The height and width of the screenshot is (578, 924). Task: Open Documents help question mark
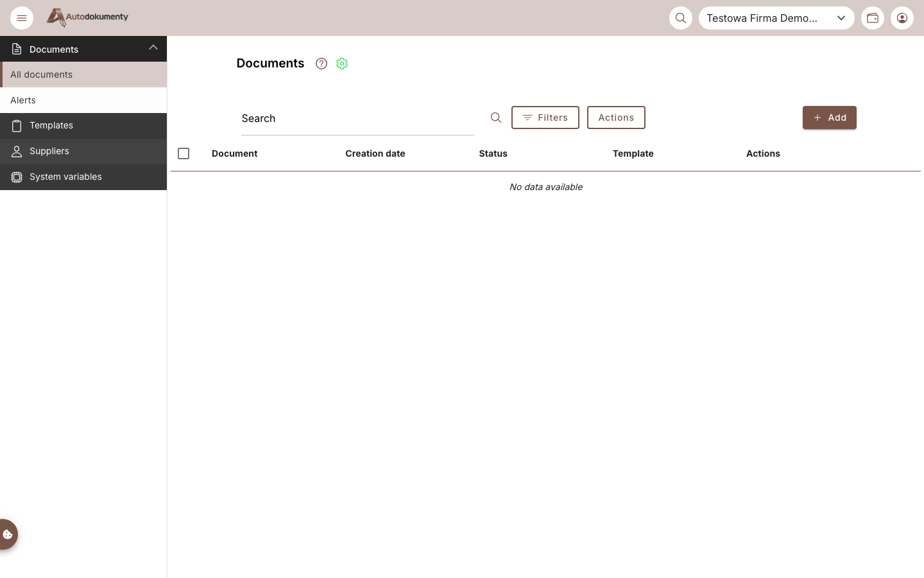(321, 64)
